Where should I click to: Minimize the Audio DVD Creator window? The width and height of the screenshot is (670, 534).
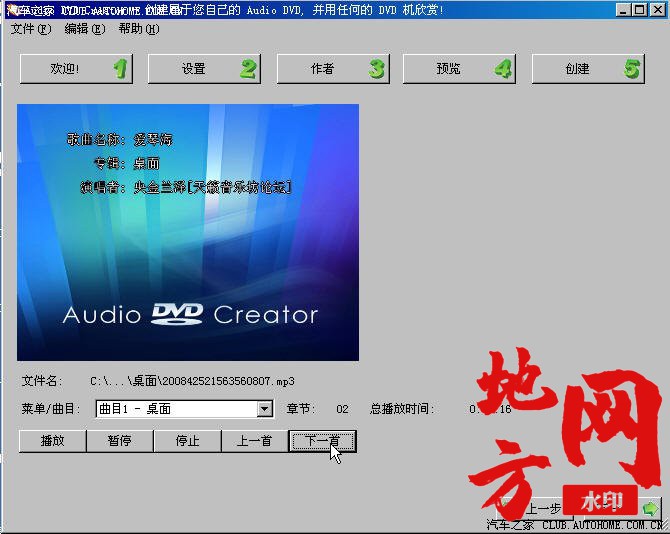point(623,9)
